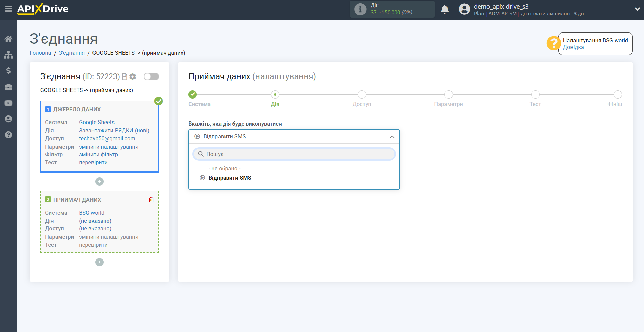Click 'Головна' breadcrumb link
This screenshot has width=644, height=332.
[41, 53]
